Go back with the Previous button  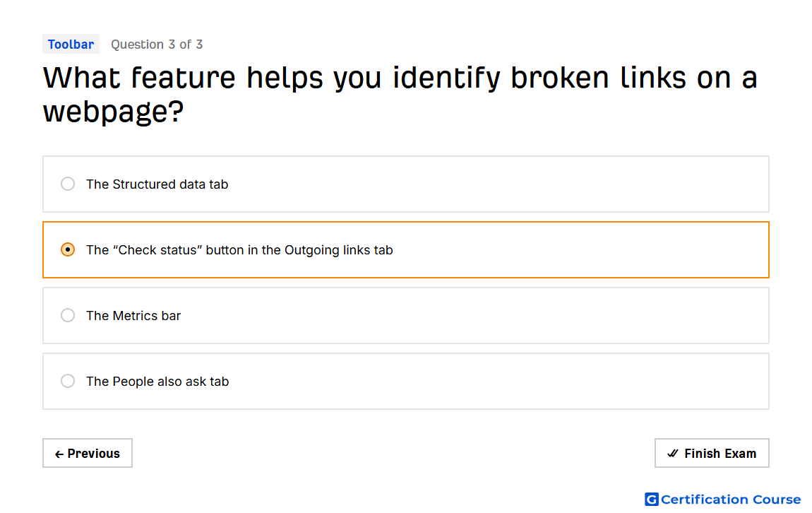88,453
